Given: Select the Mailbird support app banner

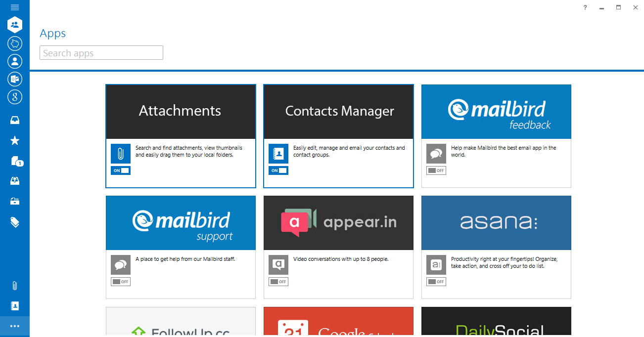Looking at the screenshot, I should pos(181,223).
